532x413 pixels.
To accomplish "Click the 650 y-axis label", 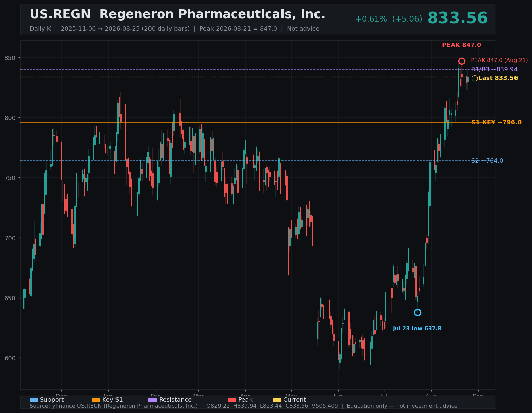I will click(x=10, y=298).
